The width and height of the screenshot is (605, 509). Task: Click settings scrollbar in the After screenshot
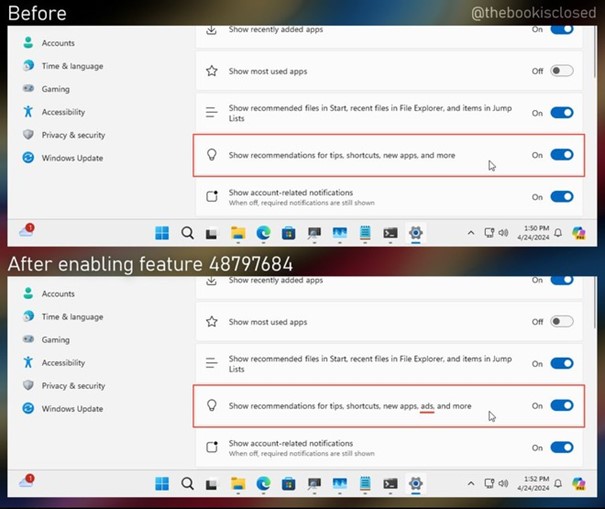pos(595,303)
